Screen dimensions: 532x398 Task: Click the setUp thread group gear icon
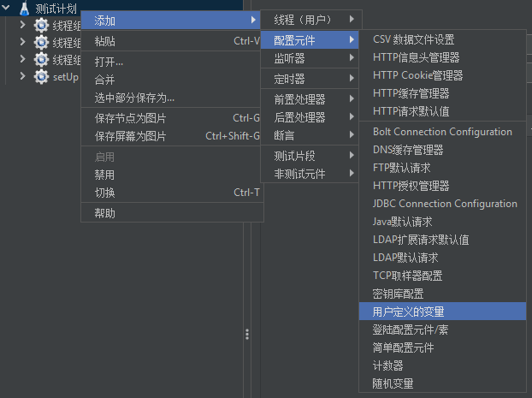[x=41, y=77]
